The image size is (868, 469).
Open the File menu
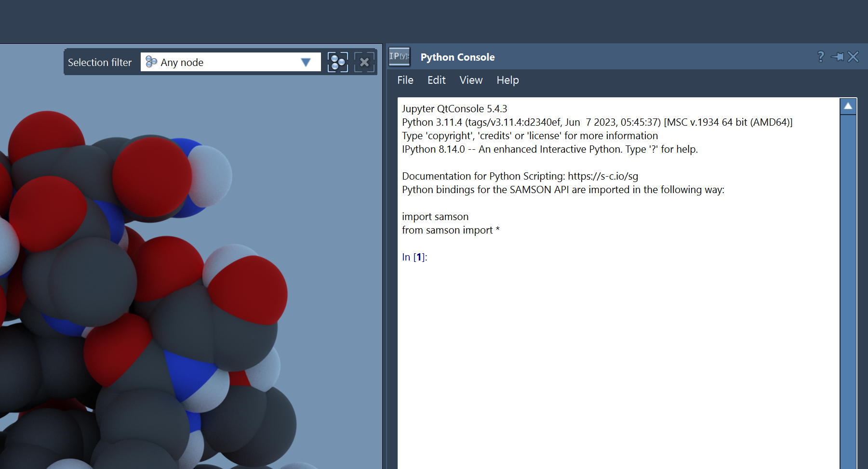tap(405, 80)
